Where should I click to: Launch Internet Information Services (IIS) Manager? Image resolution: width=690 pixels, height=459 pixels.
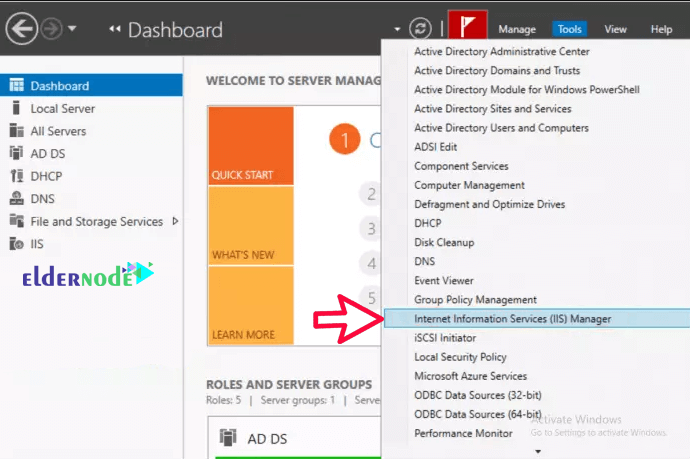coord(537,319)
